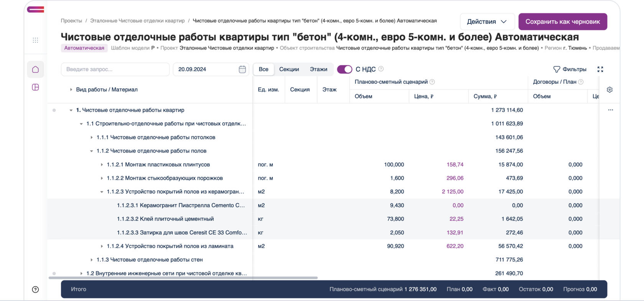Expand 1.1.2.1 Монтаж пластиковых плинтусов
Viewport: 644px width, 301px height.
102,165
